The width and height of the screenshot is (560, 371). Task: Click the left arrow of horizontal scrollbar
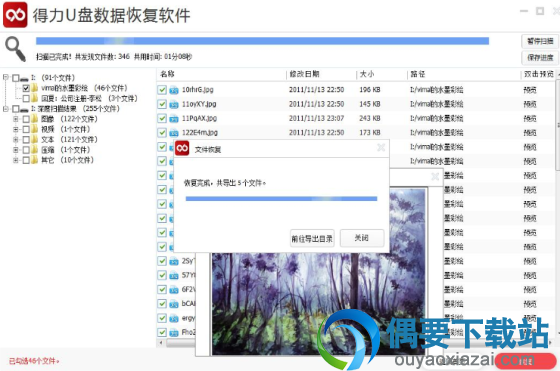point(161,343)
